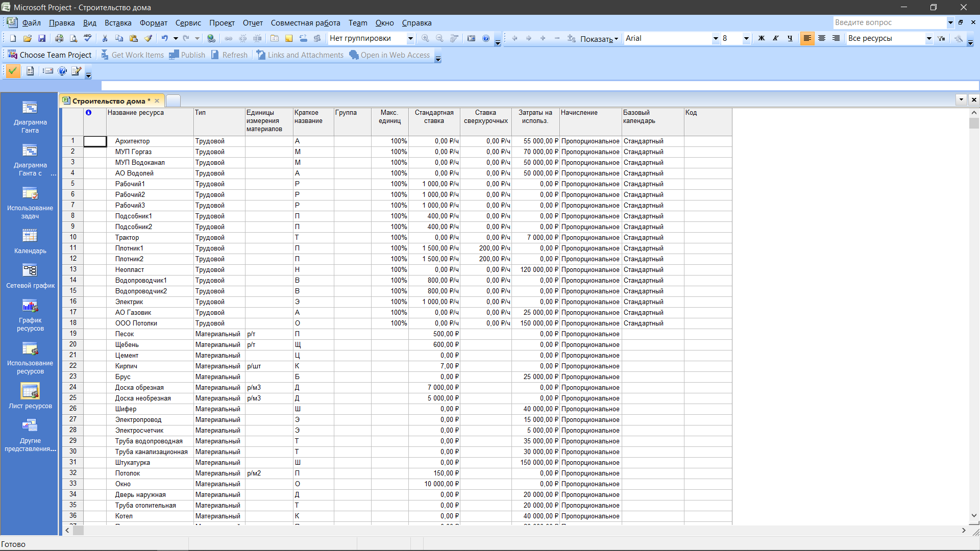Click Open in Web Access button
The image size is (980, 551).
(390, 55)
